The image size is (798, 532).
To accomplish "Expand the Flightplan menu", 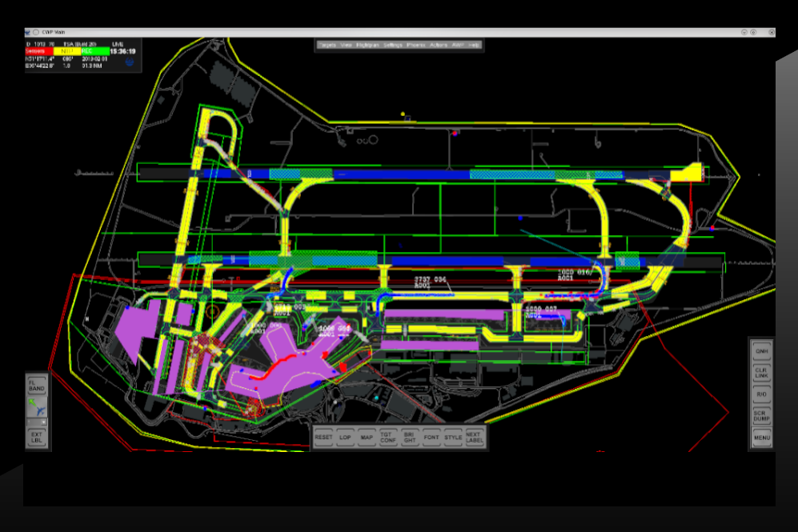I will click(367, 46).
